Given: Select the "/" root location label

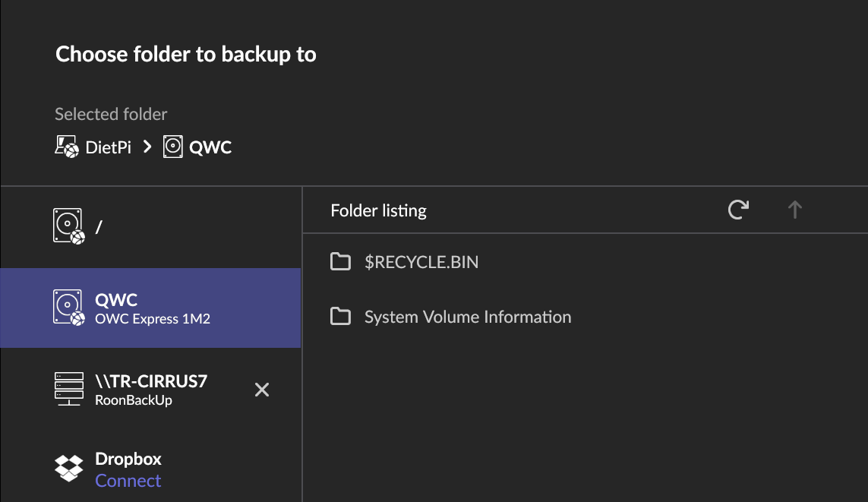Looking at the screenshot, I should tap(99, 226).
